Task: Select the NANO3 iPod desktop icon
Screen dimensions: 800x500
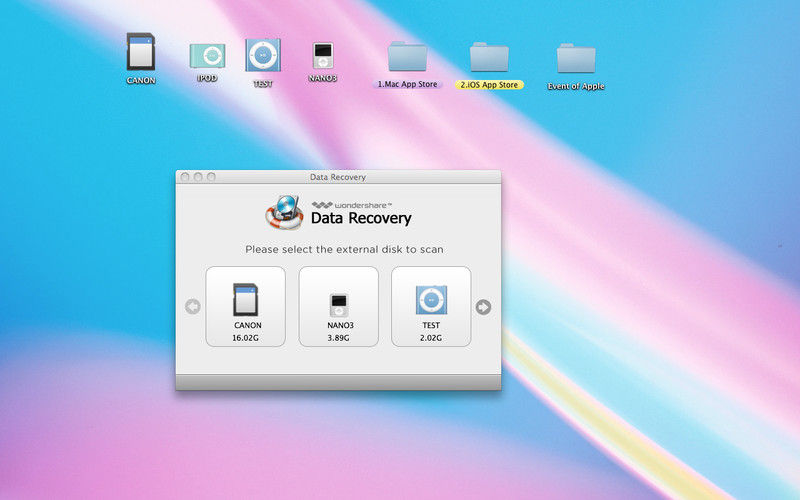Action: coord(322,56)
